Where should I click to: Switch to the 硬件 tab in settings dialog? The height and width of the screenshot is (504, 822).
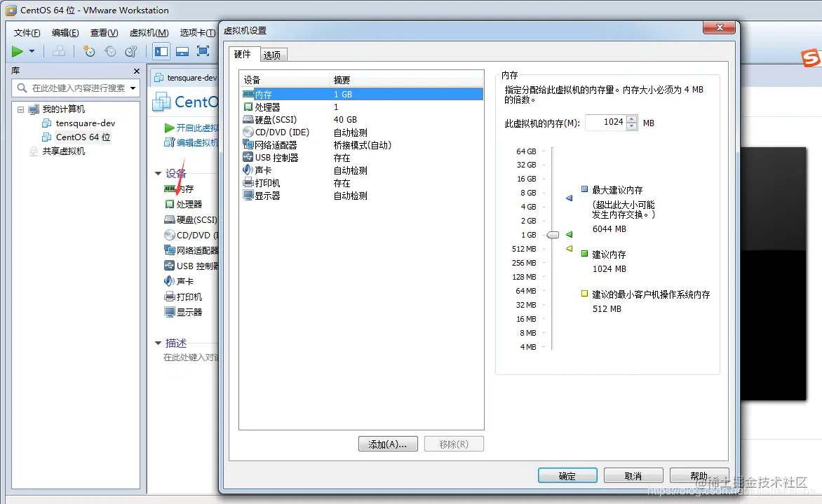[x=243, y=55]
